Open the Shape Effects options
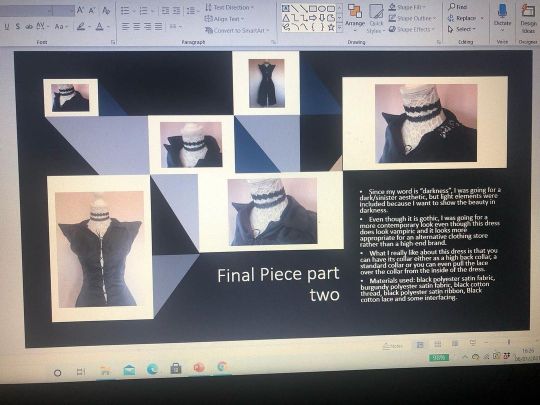This screenshot has height=405, width=540. (412, 30)
